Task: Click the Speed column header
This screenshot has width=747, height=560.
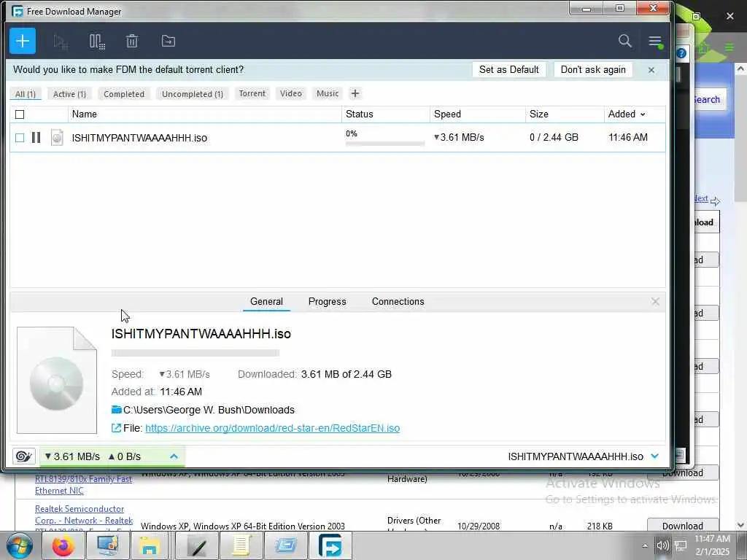Action: 478,114
